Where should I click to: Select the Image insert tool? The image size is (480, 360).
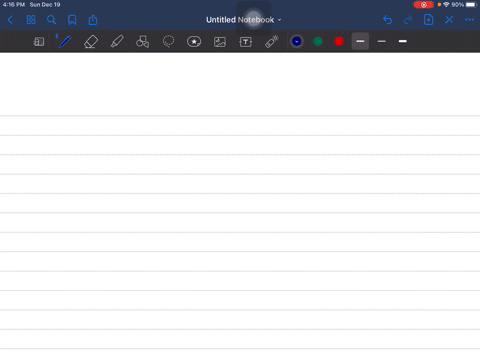(220, 42)
